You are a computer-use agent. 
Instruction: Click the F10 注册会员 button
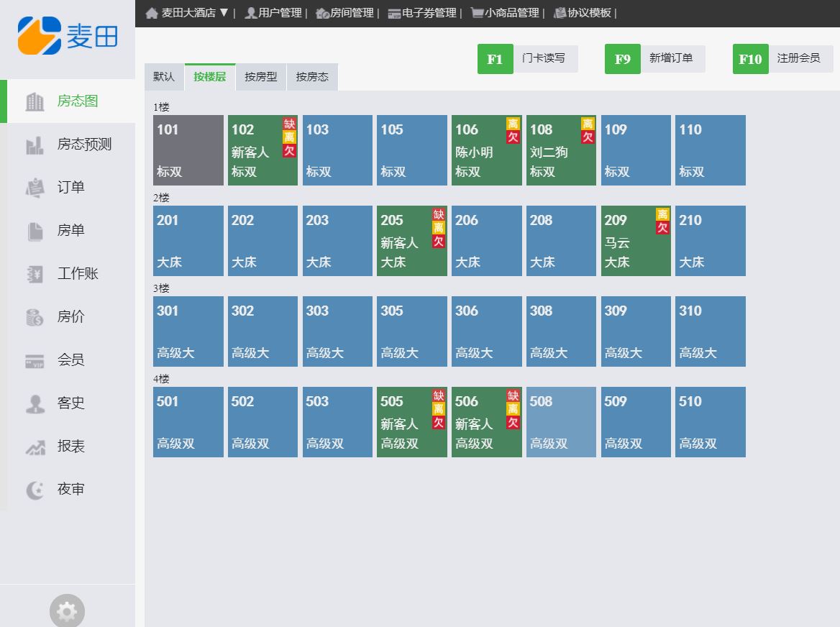782,59
